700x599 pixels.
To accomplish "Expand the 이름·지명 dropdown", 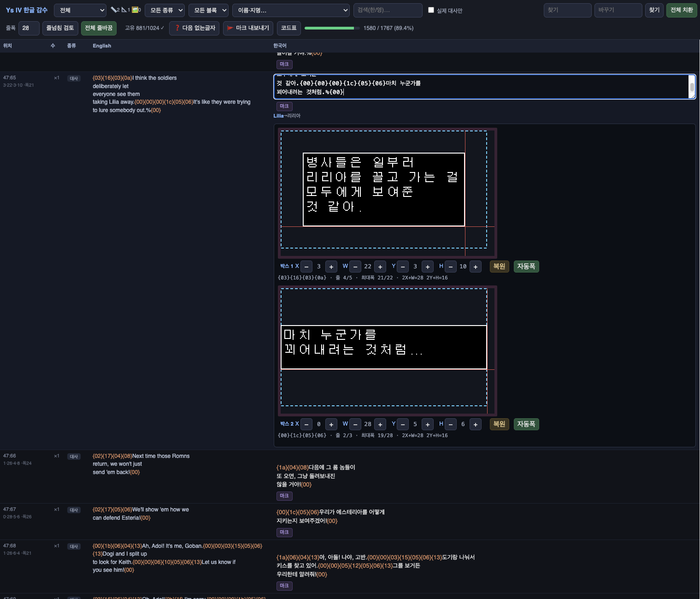I will click(x=291, y=10).
